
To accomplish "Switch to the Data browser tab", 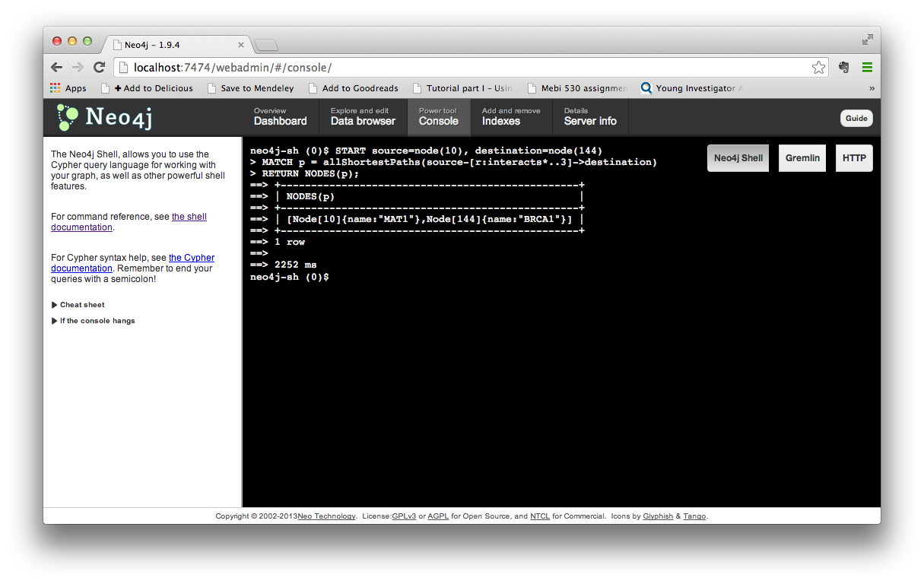I will pos(363,117).
